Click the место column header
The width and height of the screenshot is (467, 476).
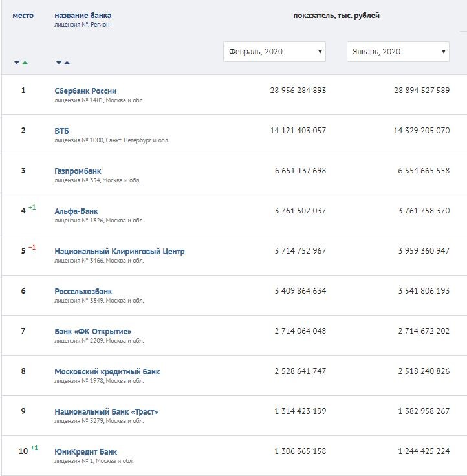(23, 16)
